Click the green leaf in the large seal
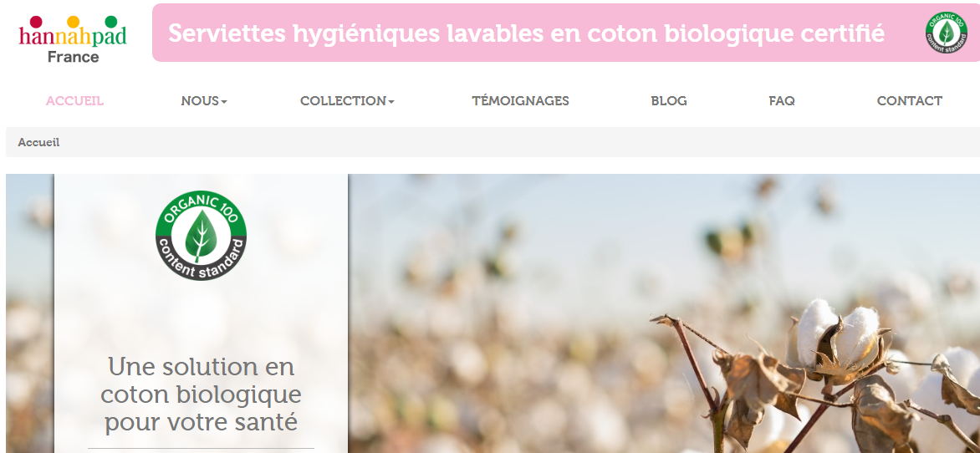Image resolution: width=980 pixels, height=453 pixels. click(x=201, y=236)
